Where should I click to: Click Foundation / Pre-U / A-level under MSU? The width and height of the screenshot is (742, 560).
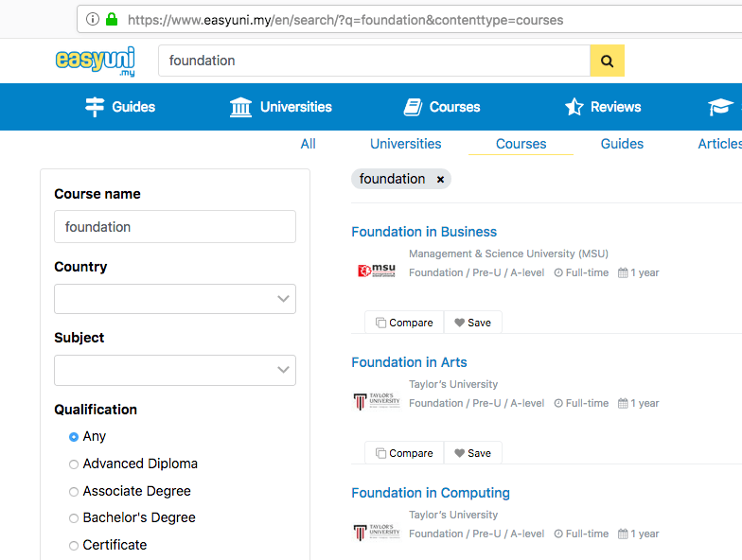click(477, 272)
